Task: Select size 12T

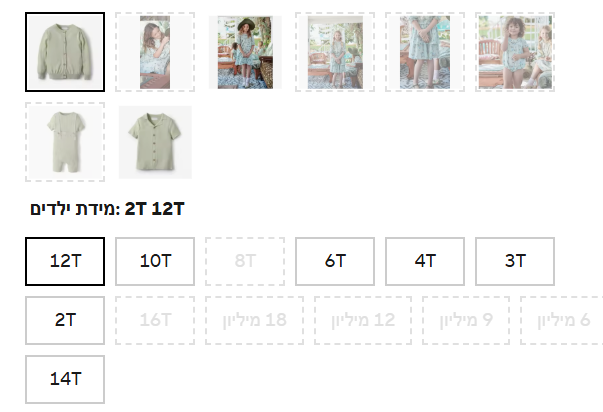Action: [65, 262]
